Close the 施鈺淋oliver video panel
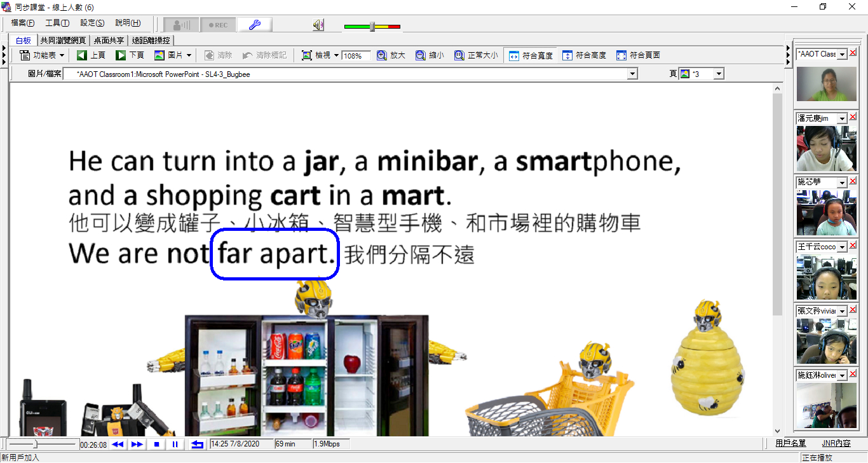The image size is (868, 463). point(853,374)
